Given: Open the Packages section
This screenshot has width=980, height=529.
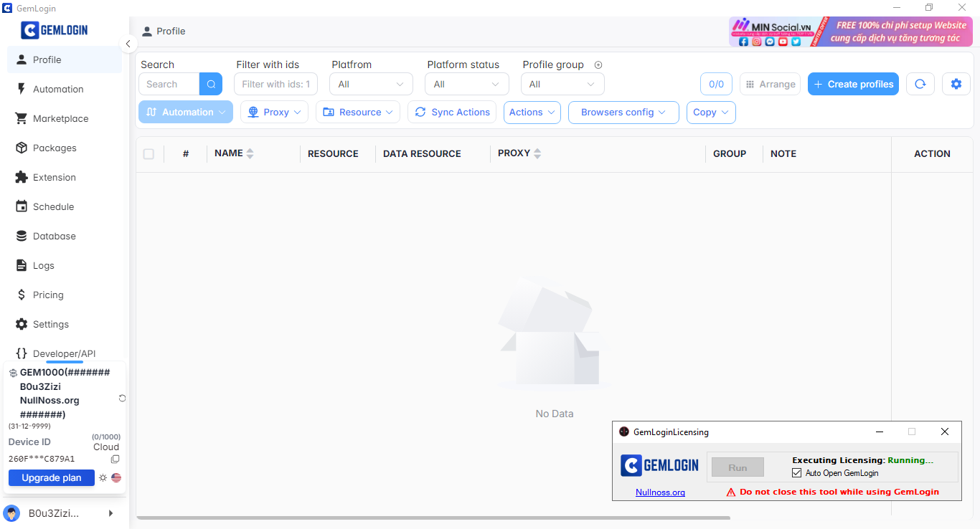Looking at the screenshot, I should [64, 148].
